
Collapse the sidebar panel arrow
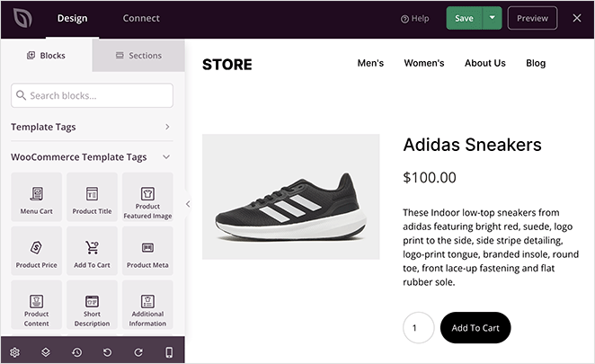pos(188,204)
